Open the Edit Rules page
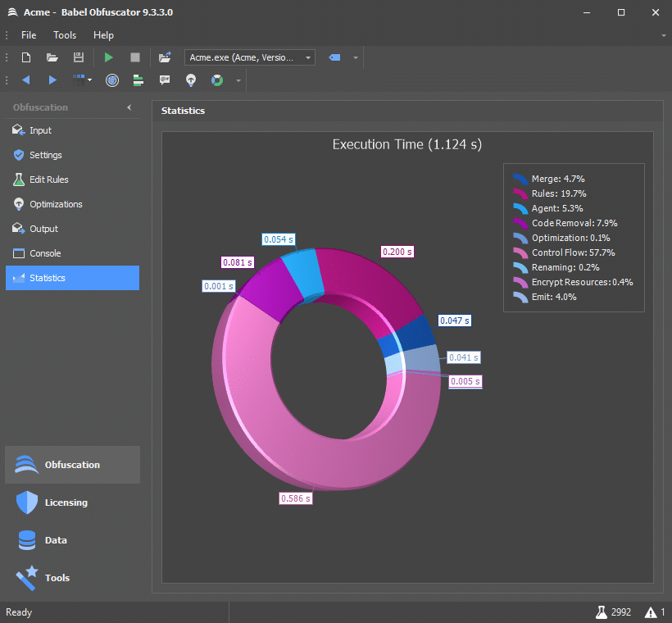 pos(72,180)
